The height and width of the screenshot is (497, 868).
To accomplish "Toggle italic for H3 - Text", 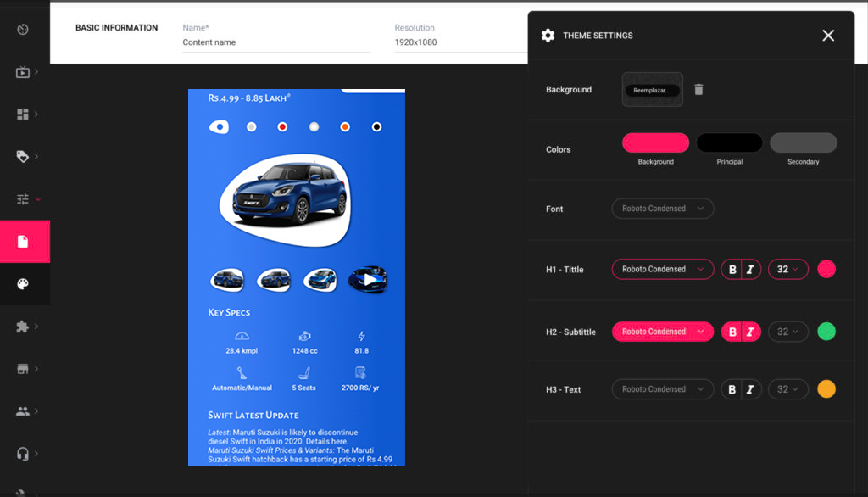I will pyautogui.click(x=751, y=389).
